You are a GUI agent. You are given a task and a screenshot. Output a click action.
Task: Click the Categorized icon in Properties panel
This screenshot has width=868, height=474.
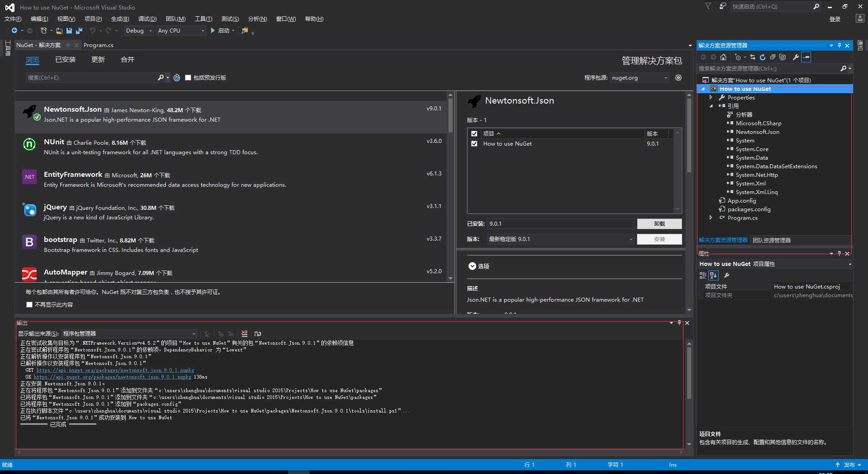point(703,275)
